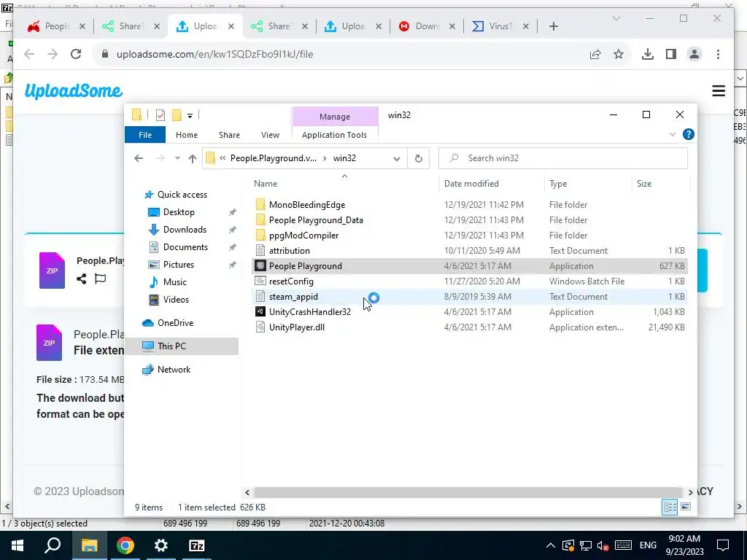Image resolution: width=747 pixels, height=560 pixels.
Task: Open Chrome downloads tray icon
Action: [648, 54]
